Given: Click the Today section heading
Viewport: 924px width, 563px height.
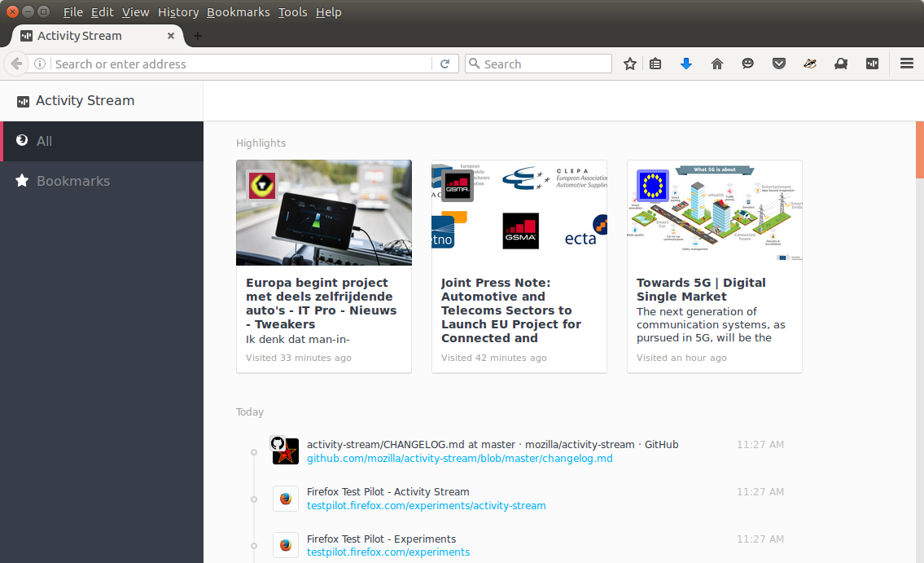Looking at the screenshot, I should [x=250, y=412].
